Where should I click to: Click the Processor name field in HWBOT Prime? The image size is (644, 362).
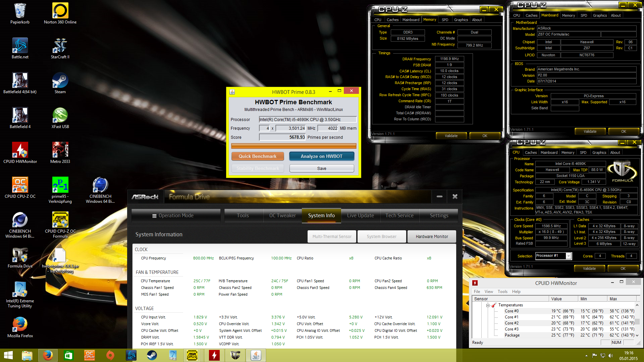[308, 120]
